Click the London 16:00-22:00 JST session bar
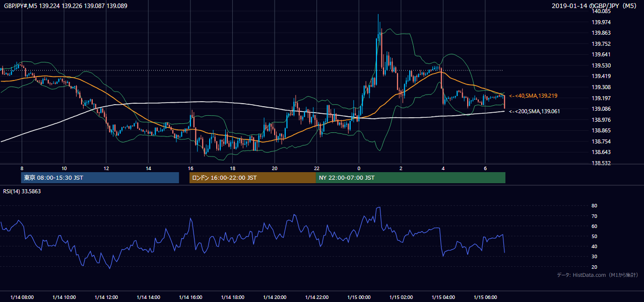 pos(252,178)
